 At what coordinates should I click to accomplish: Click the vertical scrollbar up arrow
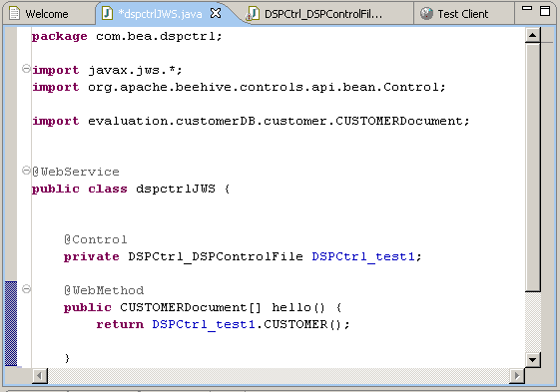point(532,35)
